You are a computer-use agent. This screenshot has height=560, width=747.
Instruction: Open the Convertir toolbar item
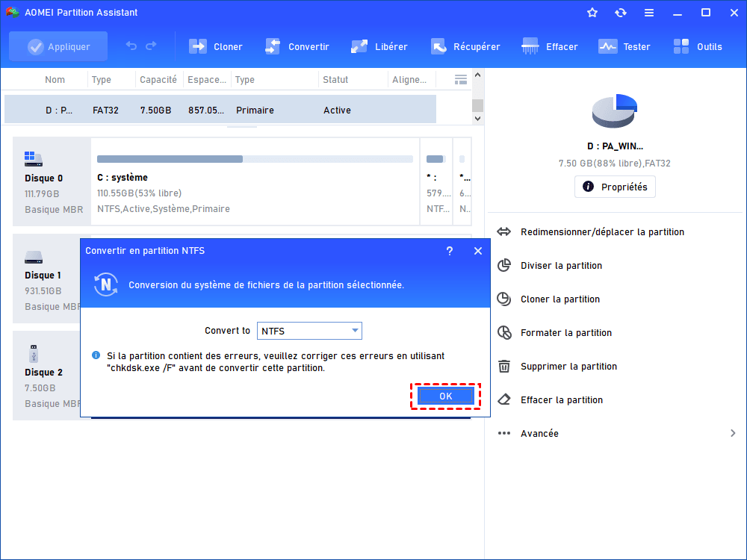297,46
